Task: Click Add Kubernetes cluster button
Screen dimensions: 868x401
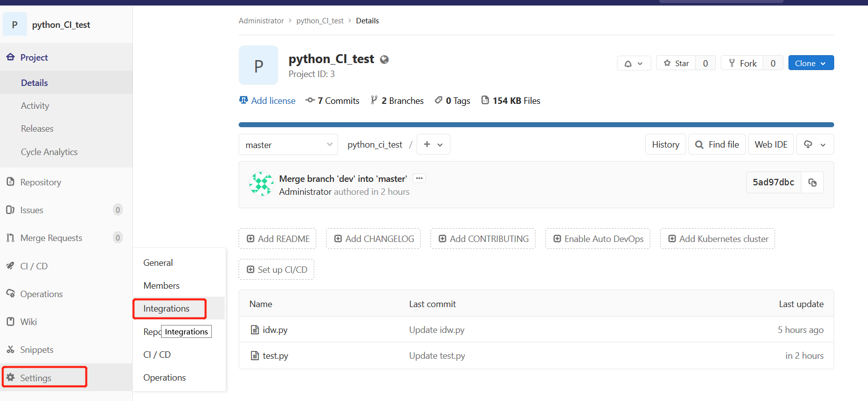Action: click(x=718, y=239)
